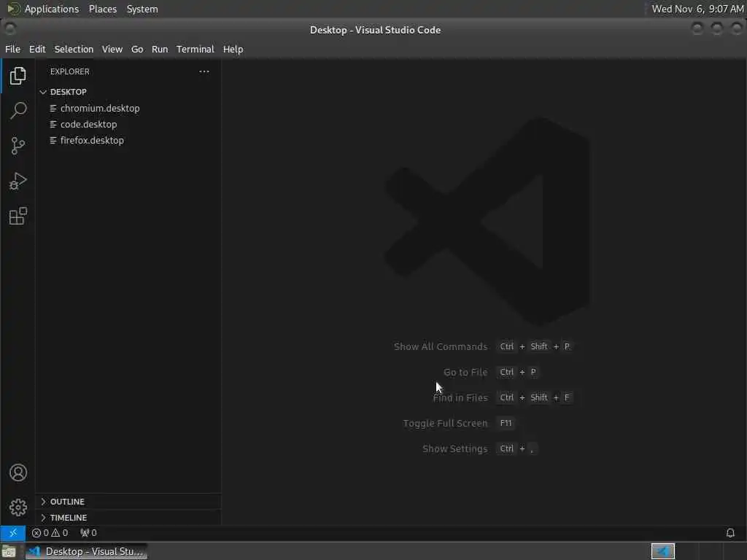
Task: Click the workspace switcher in bottom panel
Action: click(662, 551)
